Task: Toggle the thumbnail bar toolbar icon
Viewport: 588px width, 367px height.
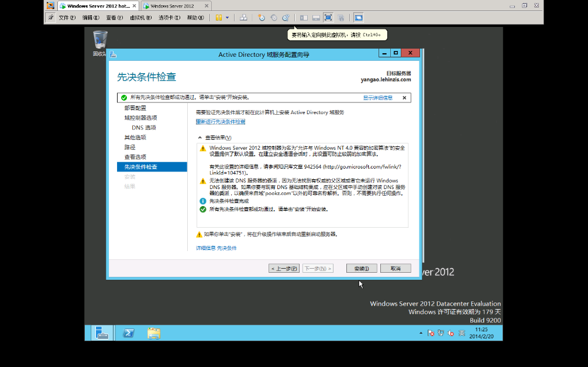Action: click(316, 18)
